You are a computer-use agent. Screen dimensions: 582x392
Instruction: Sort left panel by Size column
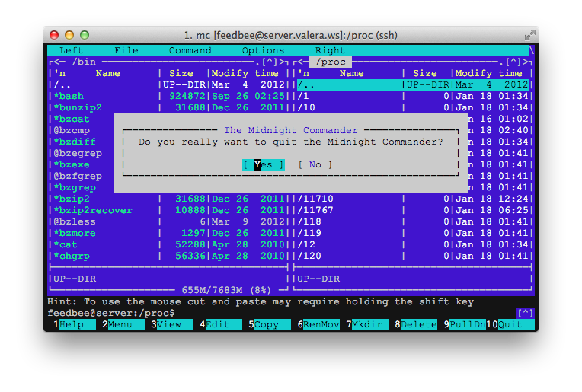tap(181, 73)
